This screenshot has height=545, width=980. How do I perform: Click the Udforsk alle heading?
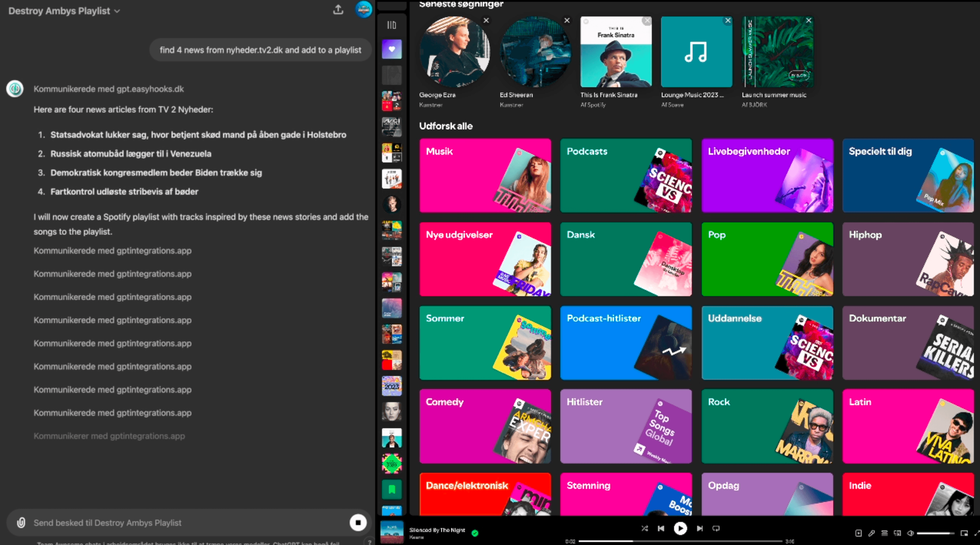click(x=446, y=126)
